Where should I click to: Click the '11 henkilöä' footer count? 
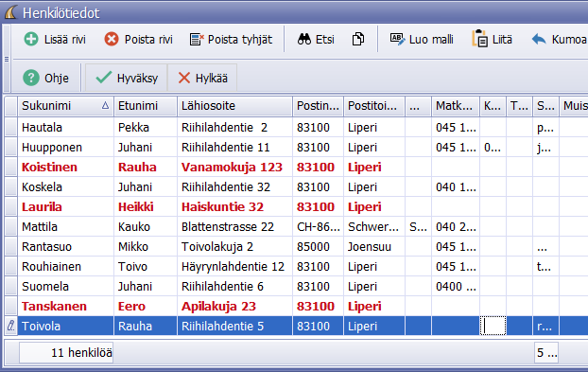(66, 352)
